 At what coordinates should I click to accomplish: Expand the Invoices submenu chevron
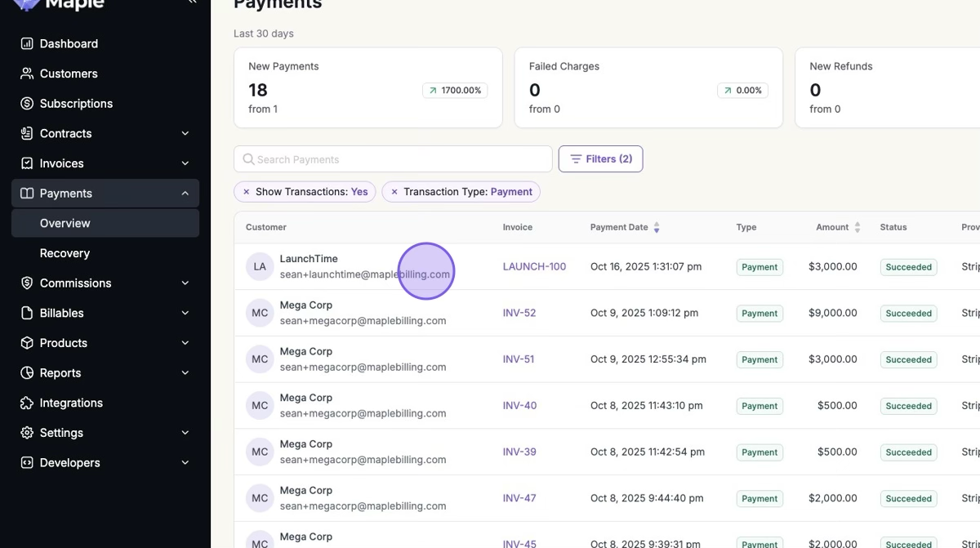point(185,163)
